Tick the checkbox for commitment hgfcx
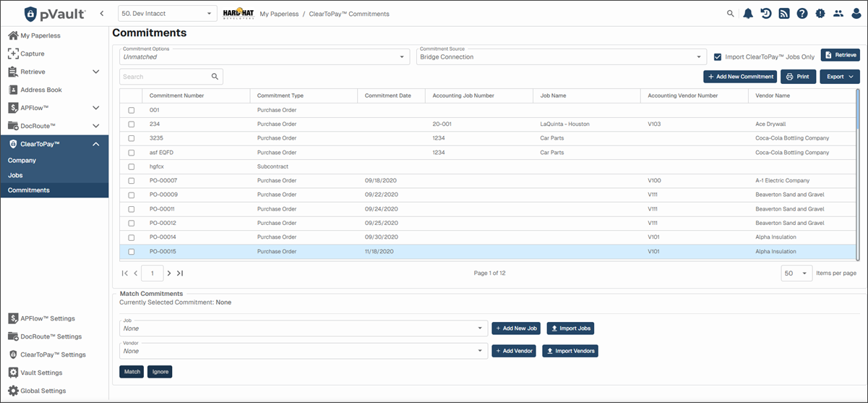This screenshot has width=868, height=403. click(x=131, y=166)
